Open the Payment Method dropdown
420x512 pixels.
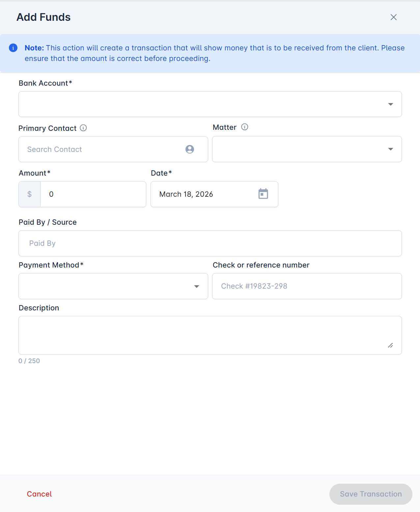113,286
